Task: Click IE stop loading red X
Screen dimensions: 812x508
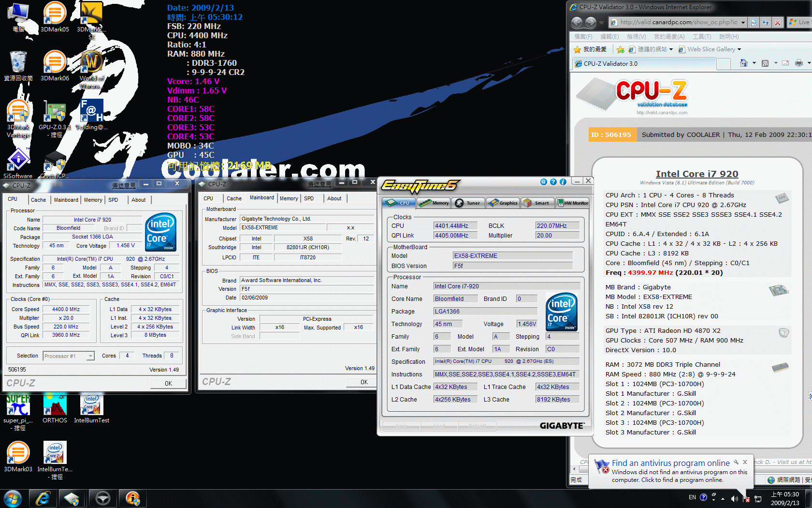Action: [x=777, y=22]
